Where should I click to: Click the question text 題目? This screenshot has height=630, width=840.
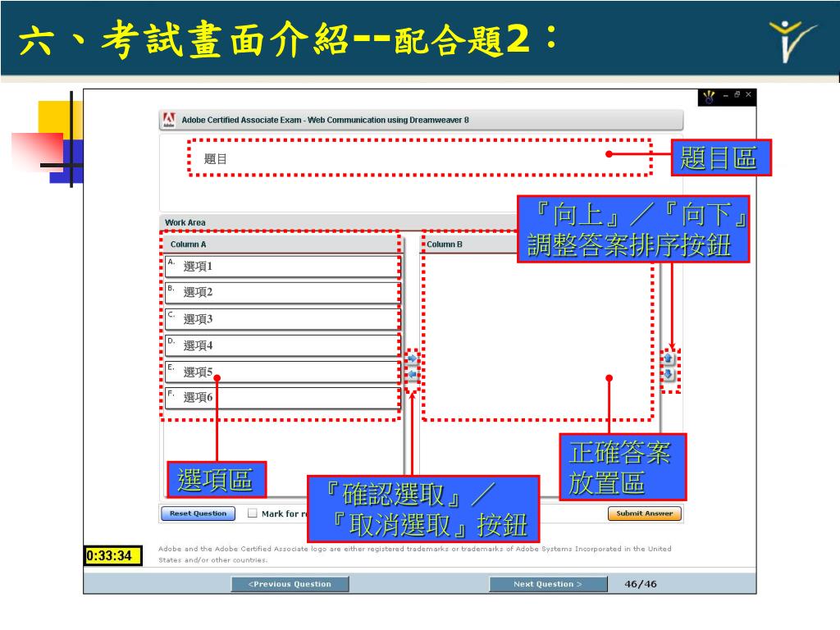(216, 158)
